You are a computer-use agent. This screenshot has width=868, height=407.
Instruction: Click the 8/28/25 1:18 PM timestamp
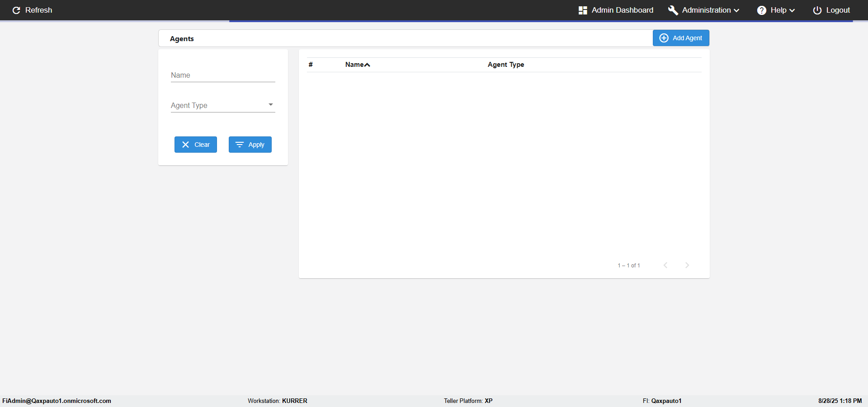click(x=840, y=401)
